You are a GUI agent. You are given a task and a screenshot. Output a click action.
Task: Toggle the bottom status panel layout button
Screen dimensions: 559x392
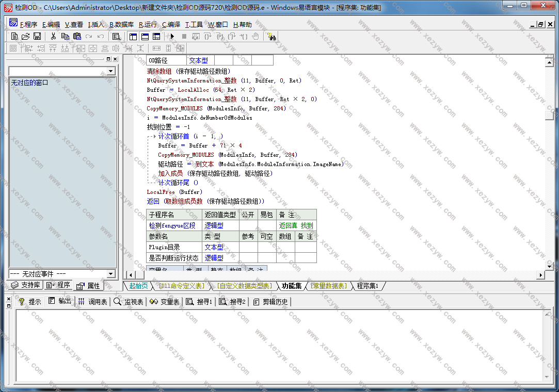(x=145, y=37)
